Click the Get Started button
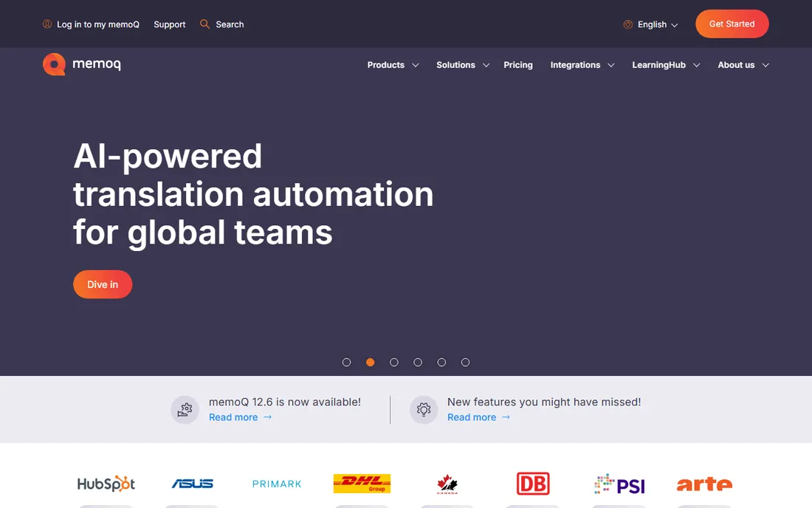This screenshot has height=508, width=812. pyautogui.click(x=732, y=24)
